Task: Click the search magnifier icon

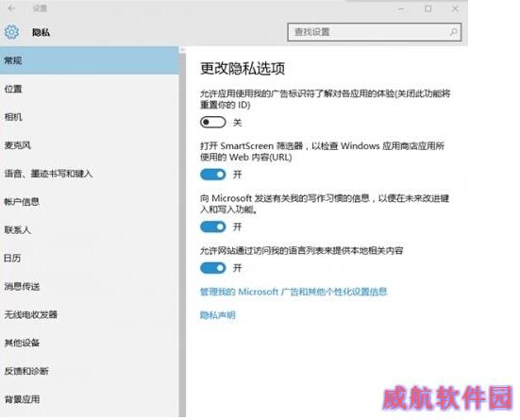Action: coord(453,32)
